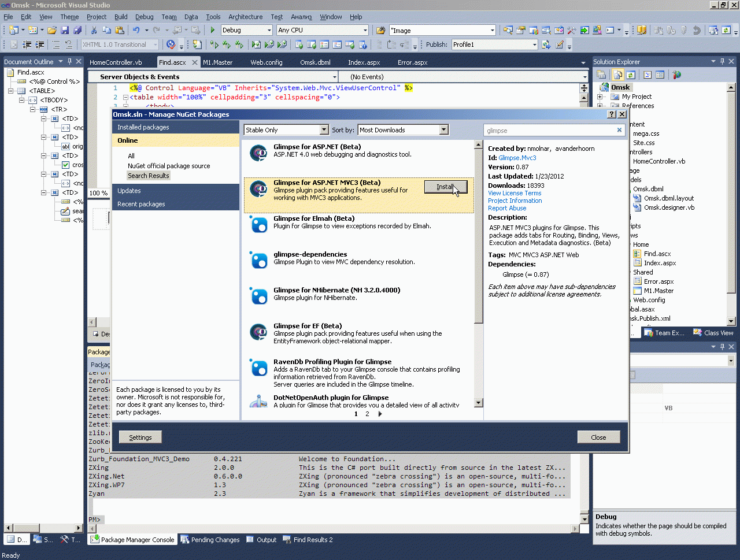
Task: Open the Tools menu
Action: [213, 17]
